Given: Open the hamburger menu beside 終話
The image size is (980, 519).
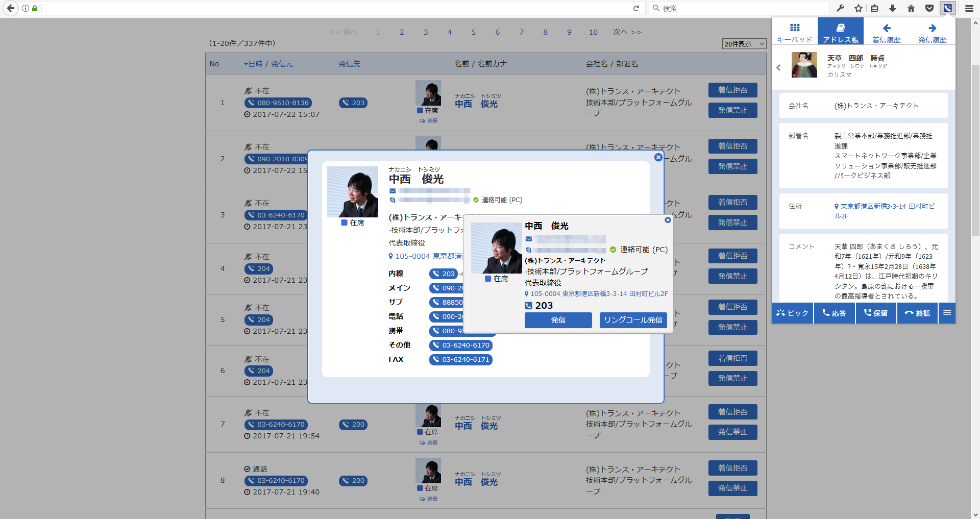Looking at the screenshot, I should 947,313.
